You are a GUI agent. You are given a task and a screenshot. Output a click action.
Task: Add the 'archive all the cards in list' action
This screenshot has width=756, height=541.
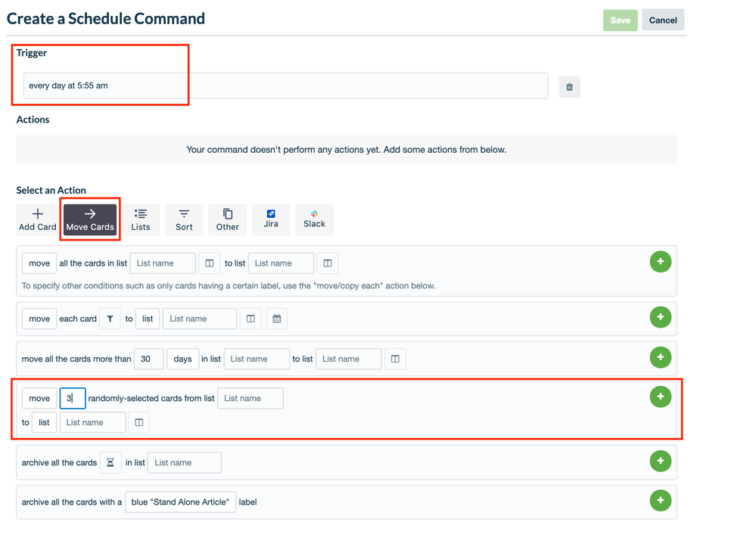(x=661, y=461)
